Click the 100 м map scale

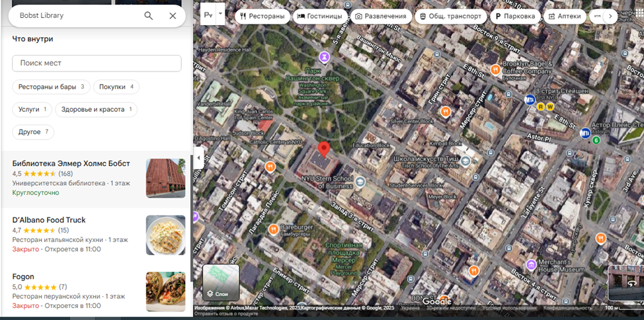click(624, 307)
